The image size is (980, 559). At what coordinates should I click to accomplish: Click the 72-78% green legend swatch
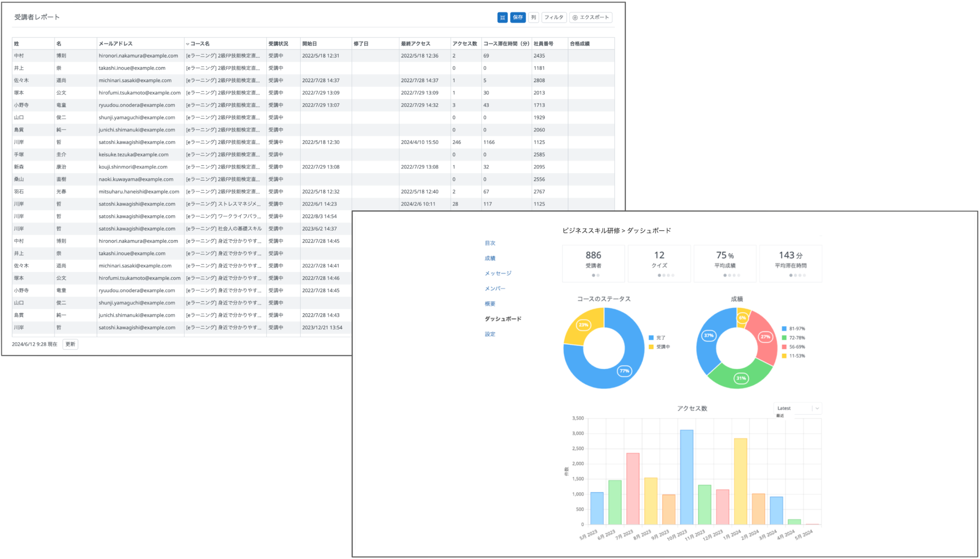784,338
